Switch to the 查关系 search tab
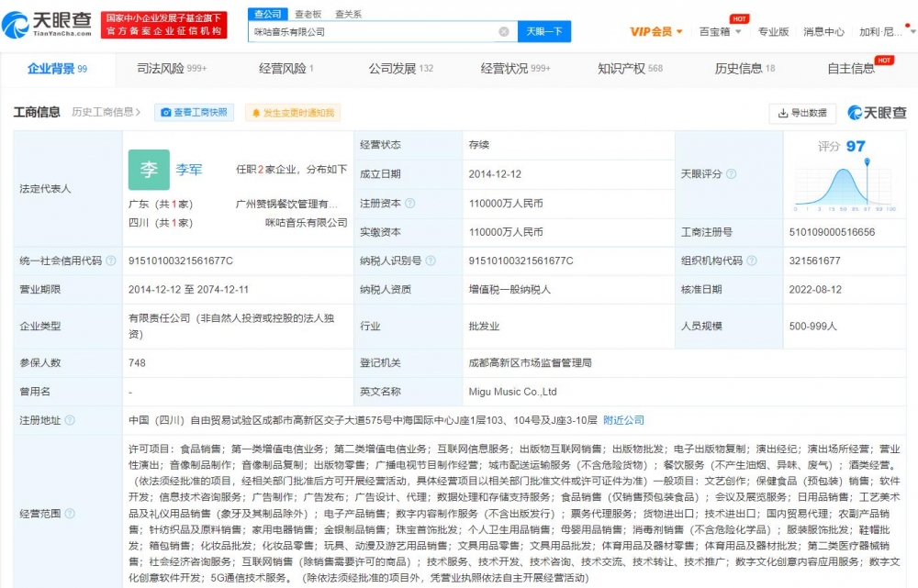918x588 pixels. (x=348, y=14)
